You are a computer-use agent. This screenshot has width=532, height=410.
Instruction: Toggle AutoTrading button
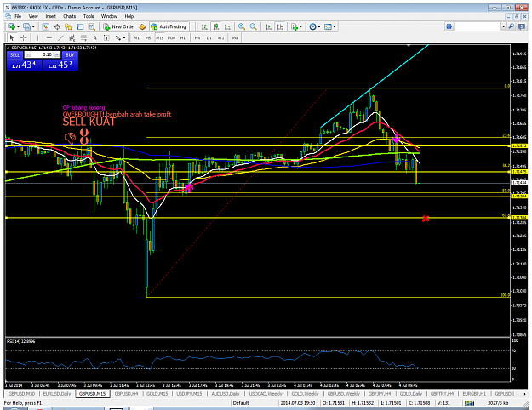point(169,26)
